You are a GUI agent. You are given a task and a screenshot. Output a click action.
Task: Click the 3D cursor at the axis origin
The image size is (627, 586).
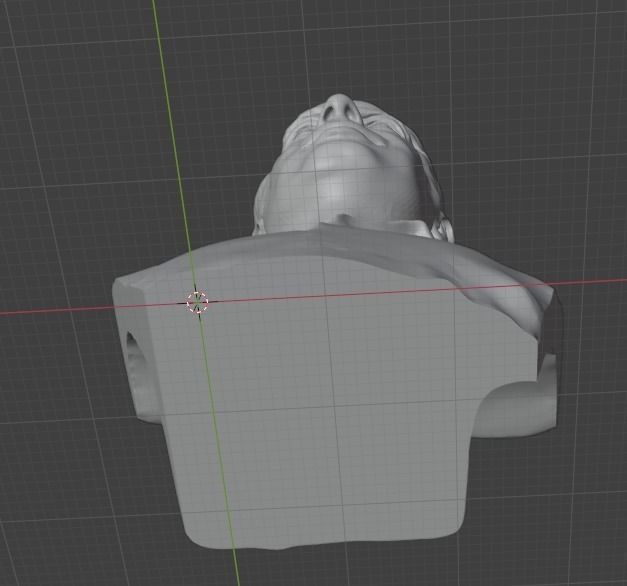pyautogui.click(x=197, y=302)
